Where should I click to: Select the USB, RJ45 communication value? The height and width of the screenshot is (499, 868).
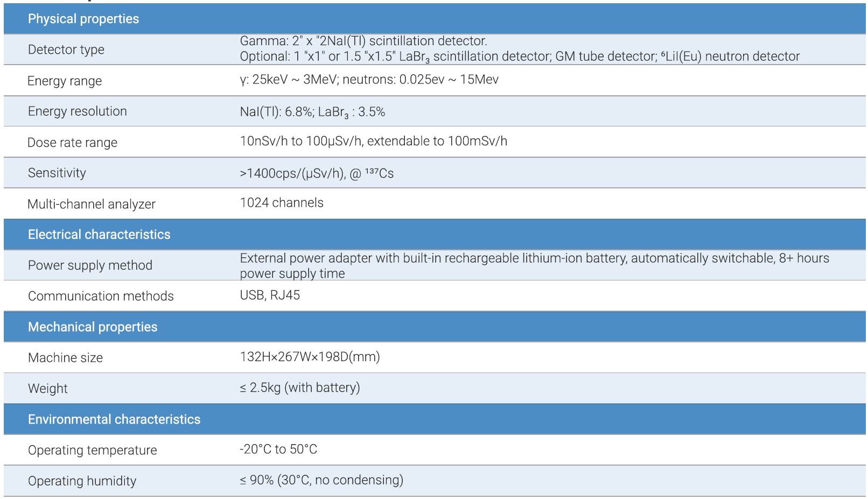pyautogui.click(x=270, y=295)
